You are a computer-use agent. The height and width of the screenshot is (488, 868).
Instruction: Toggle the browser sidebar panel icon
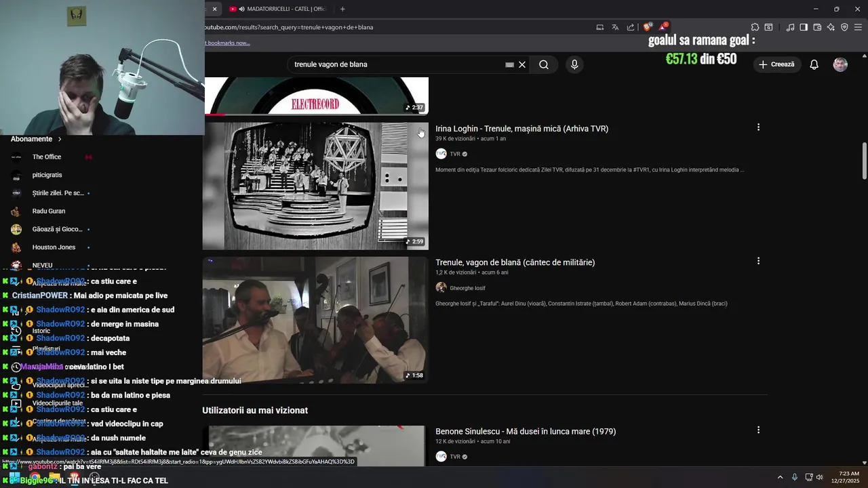coord(804,27)
